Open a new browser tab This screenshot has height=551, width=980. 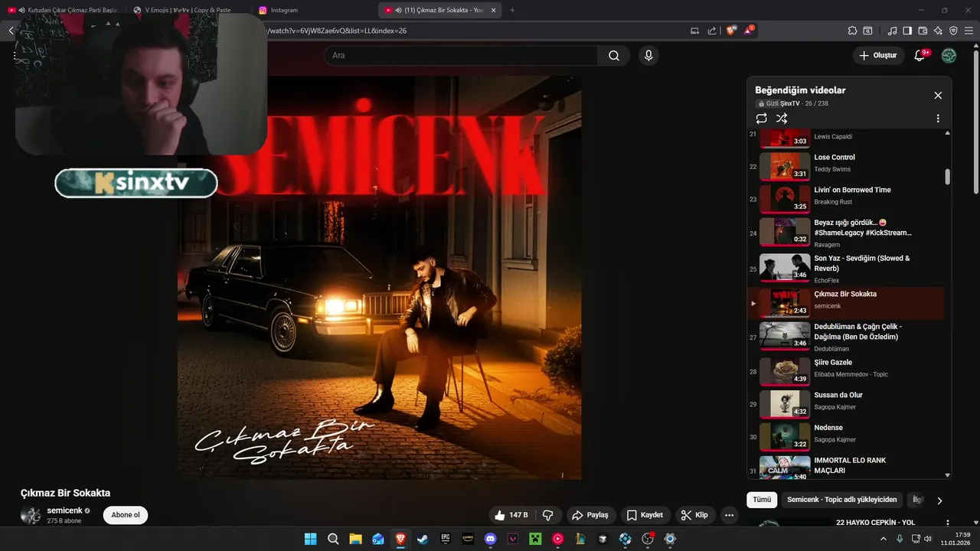coord(512,10)
